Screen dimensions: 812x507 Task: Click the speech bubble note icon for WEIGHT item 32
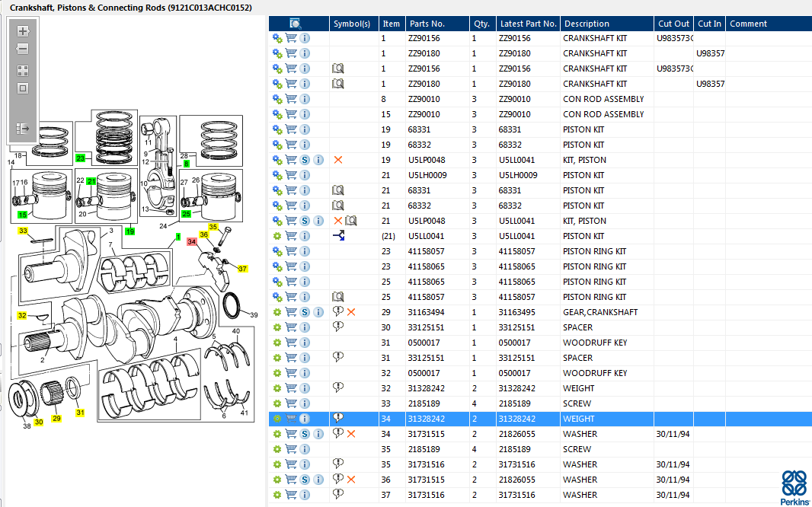(x=338, y=388)
